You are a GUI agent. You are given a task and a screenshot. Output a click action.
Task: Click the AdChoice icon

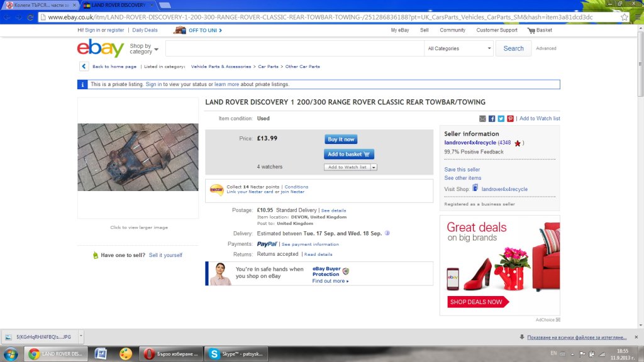click(x=558, y=320)
